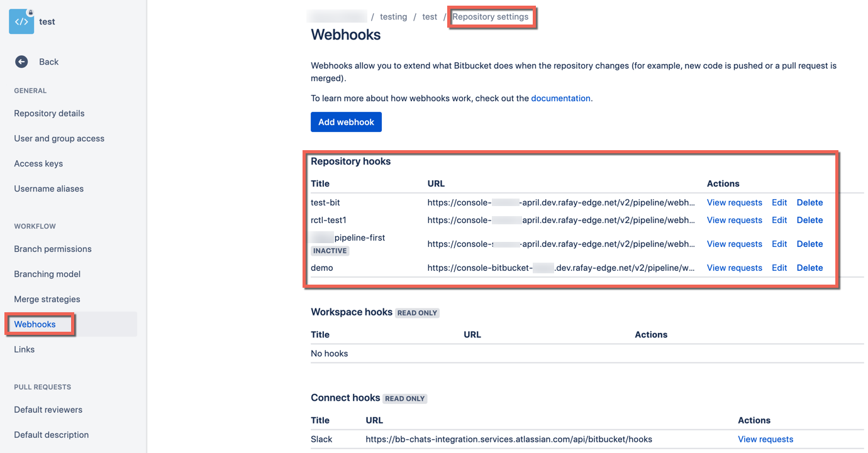The image size is (868, 453).
Task: Click the test-bit hook title
Action: (x=325, y=202)
